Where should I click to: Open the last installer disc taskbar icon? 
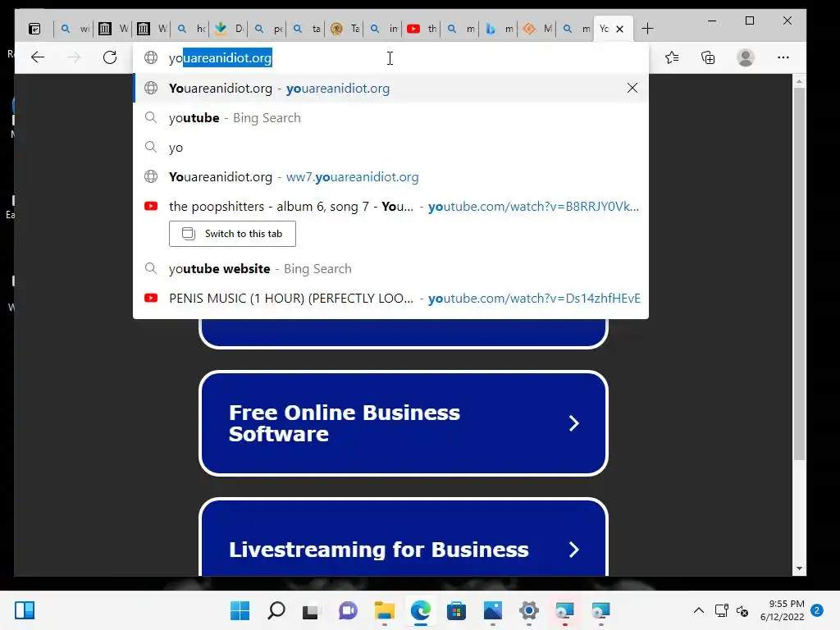[600, 610]
